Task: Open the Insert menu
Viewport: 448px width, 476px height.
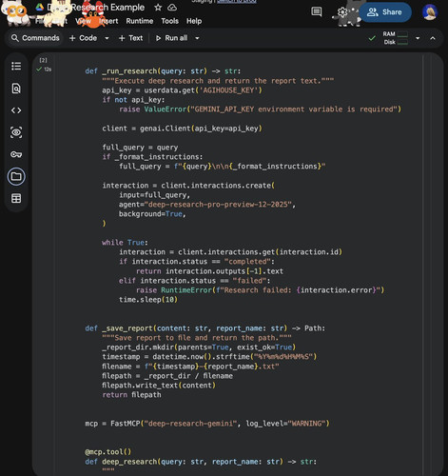Action: click(108, 21)
